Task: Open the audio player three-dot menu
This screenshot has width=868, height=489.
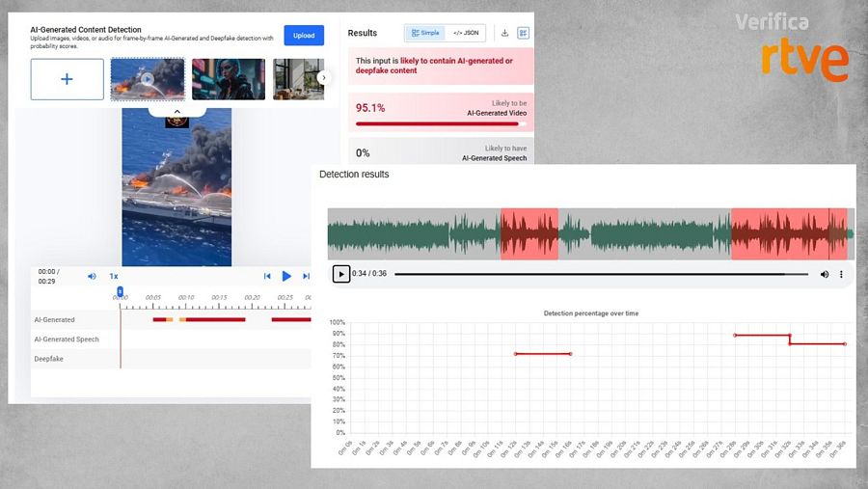Action: pyautogui.click(x=841, y=274)
